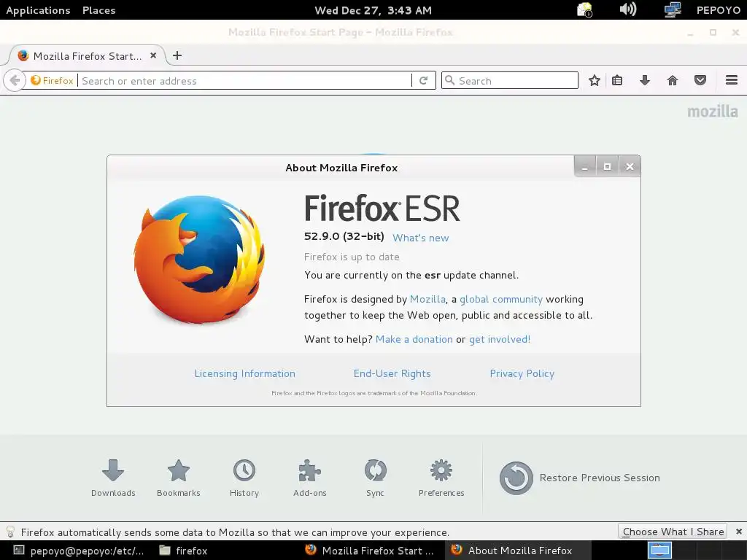
Task: Click Restore Previous Session
Action: (x=579, y=478)
